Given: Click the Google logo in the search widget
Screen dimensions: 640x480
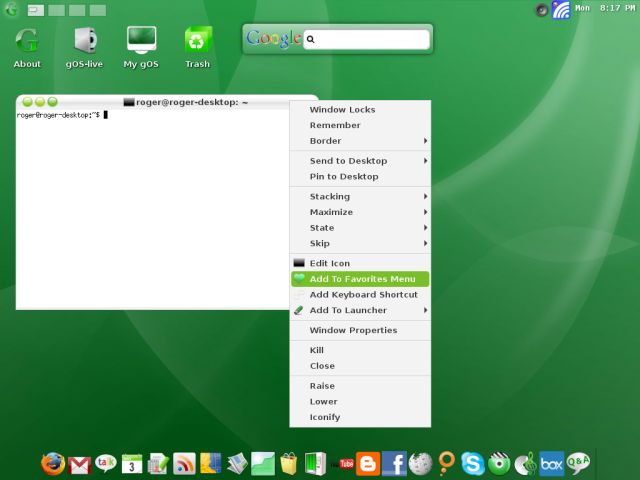Looking at the screenshot, I should [x=273, y=38].
